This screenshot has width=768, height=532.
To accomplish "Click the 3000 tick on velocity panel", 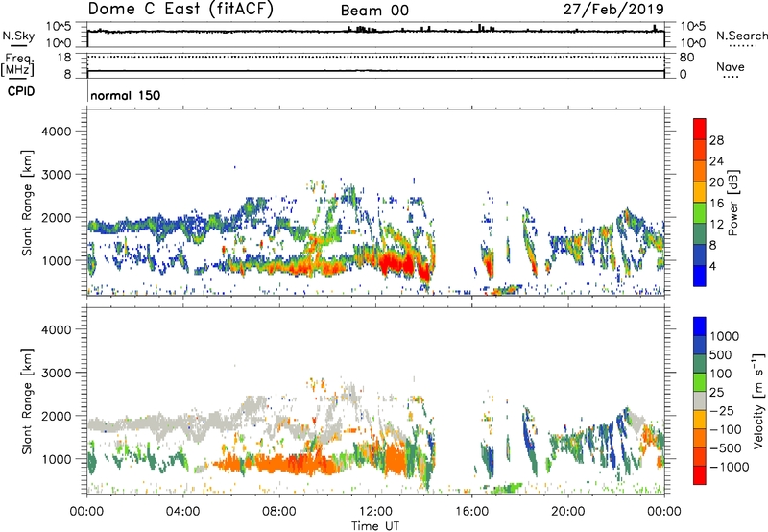I will [56, 373].
